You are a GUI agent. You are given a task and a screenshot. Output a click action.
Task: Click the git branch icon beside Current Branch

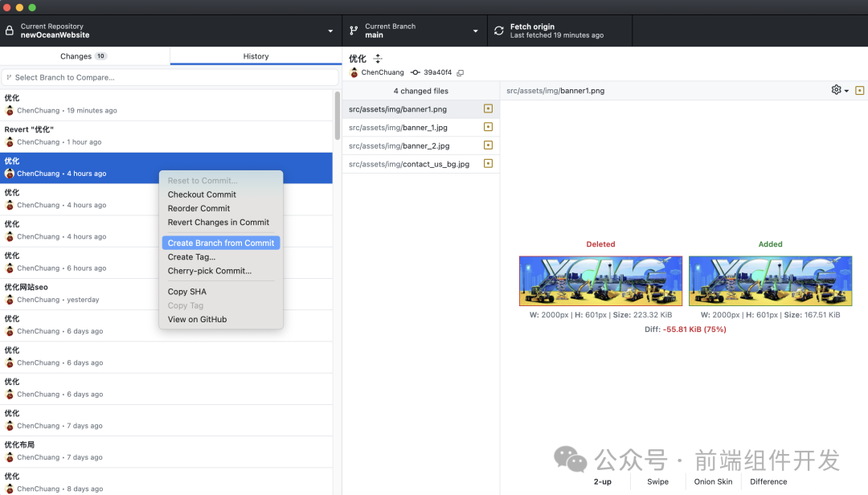[x=354, y=31]
